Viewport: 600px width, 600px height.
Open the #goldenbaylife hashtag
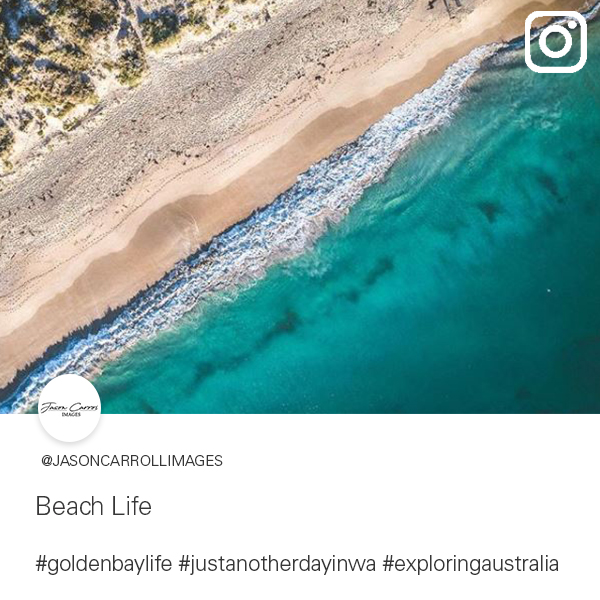104,564
